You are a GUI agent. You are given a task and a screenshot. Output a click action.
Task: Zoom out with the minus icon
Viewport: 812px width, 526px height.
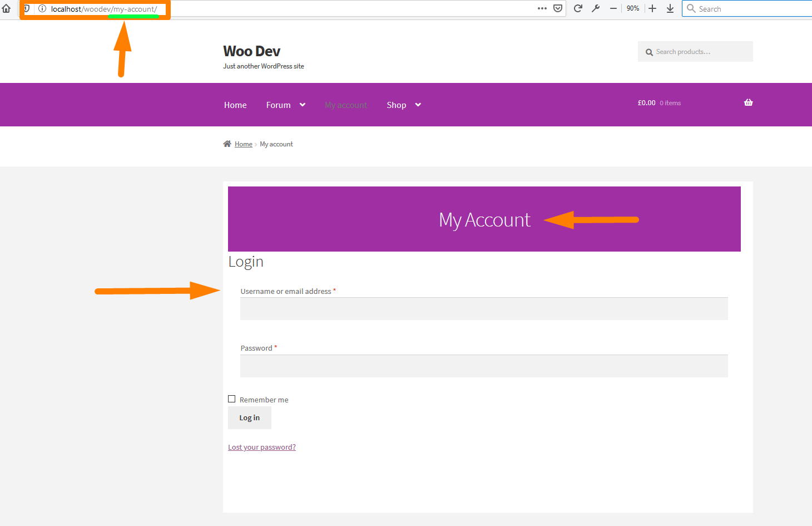click(x=613, y=8)
